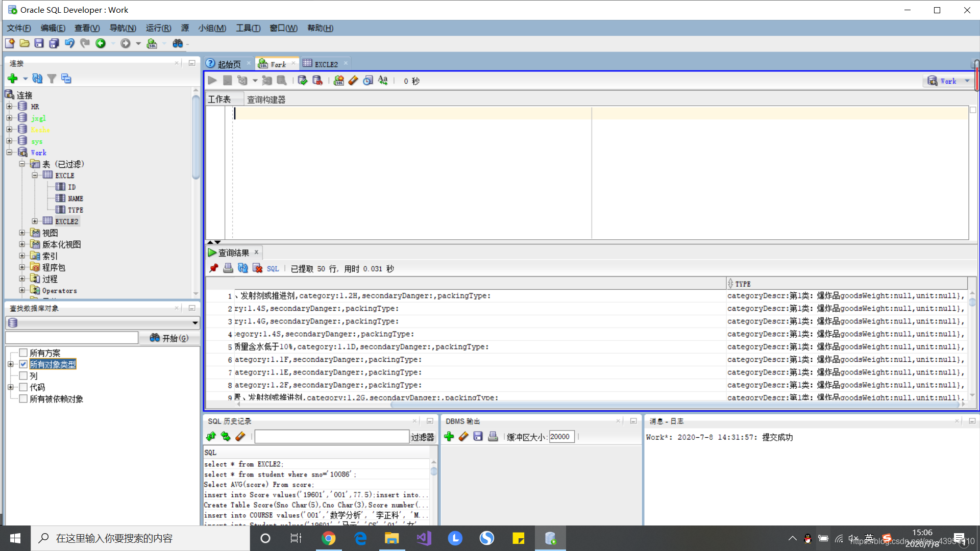Click the binoculars Find DB object icon
Viewport: 980px width, 551px height.
pyautogui.click(x=178, y=43)
